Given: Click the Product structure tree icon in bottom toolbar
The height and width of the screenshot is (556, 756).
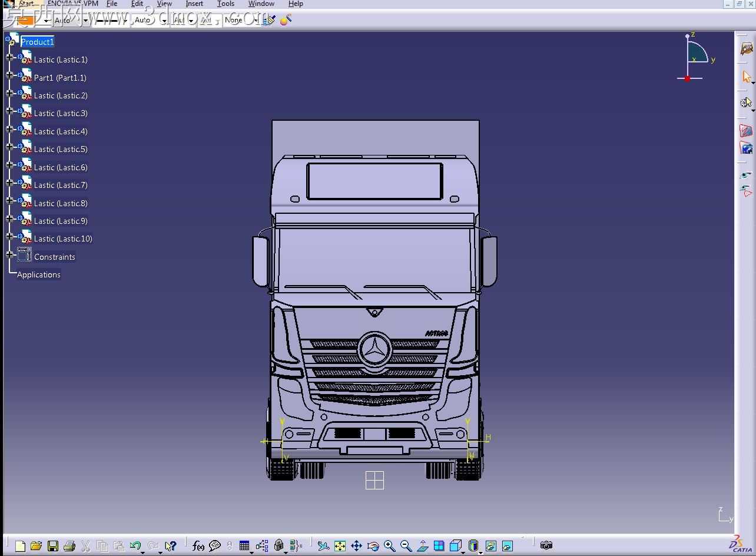Looking at the screenshot, I should (262, 546).
